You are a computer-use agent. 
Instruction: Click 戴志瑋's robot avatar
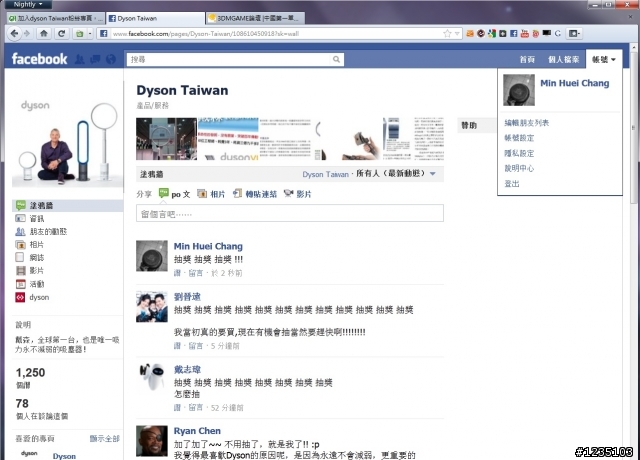click(x=151, y=377)
